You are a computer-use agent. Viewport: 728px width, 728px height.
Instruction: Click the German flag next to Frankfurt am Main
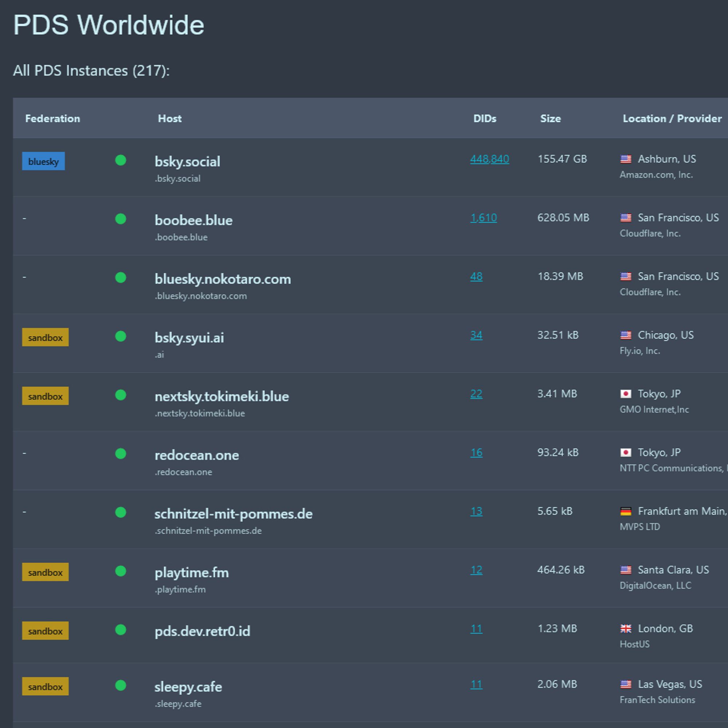626,511
